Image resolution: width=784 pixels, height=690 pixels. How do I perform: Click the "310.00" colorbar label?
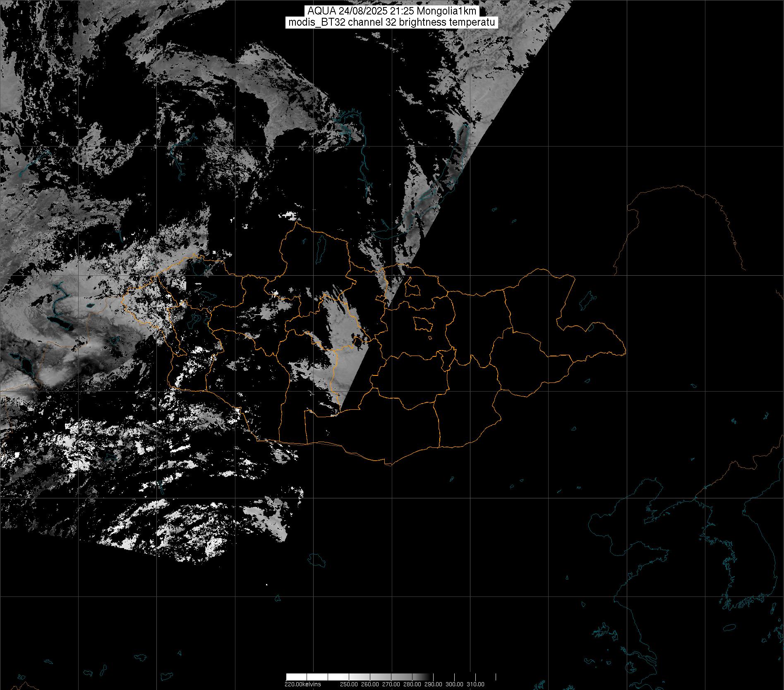pos(475,684)
